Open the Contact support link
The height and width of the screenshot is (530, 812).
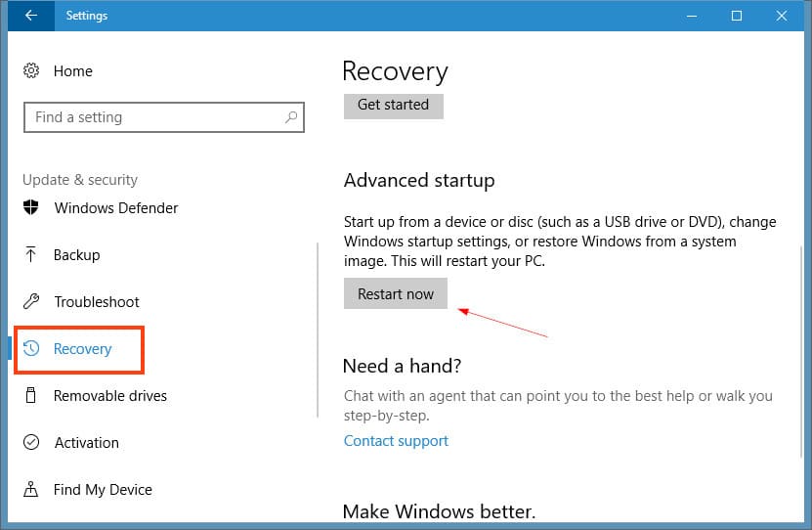pyautogui.click(x=396, y=441)
